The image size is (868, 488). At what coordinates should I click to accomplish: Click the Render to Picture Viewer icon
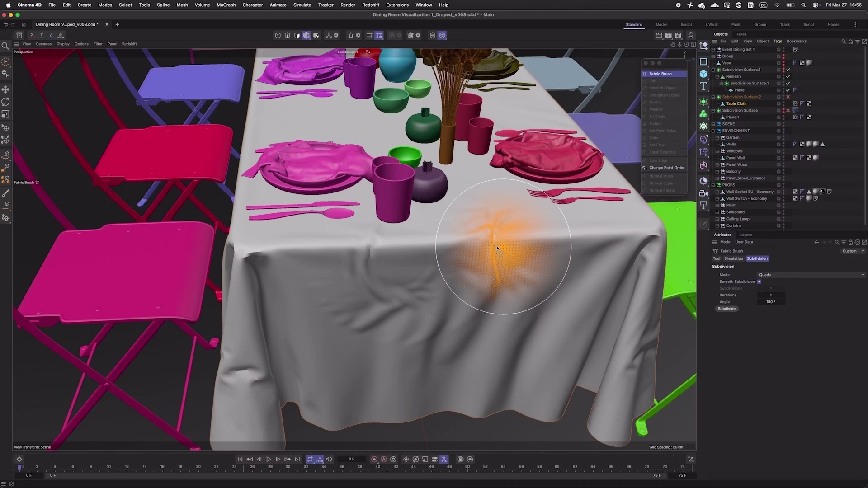pos(668,35)
